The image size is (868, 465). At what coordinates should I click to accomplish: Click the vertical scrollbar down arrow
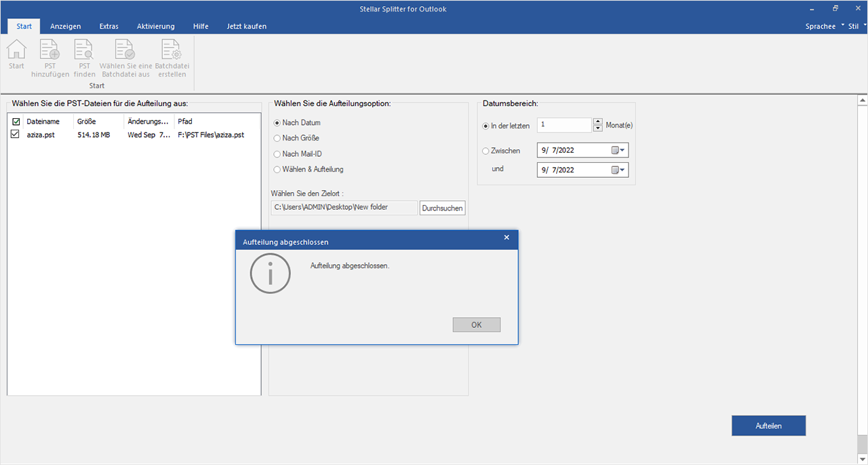pos(863,459)
